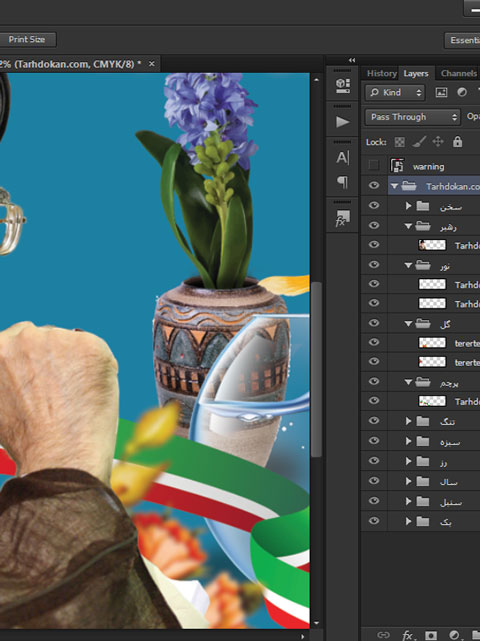Switch to the Channels tab
Screen dimensions: 480x641
458,74
